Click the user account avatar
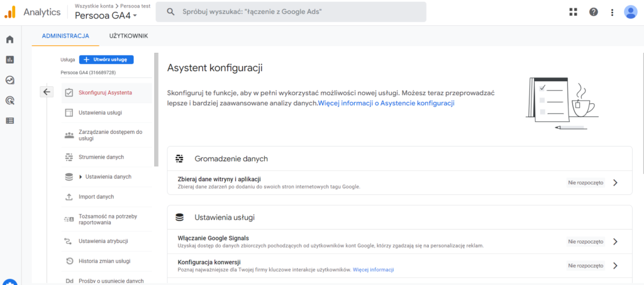644x285 pixels. click(630, 12)
